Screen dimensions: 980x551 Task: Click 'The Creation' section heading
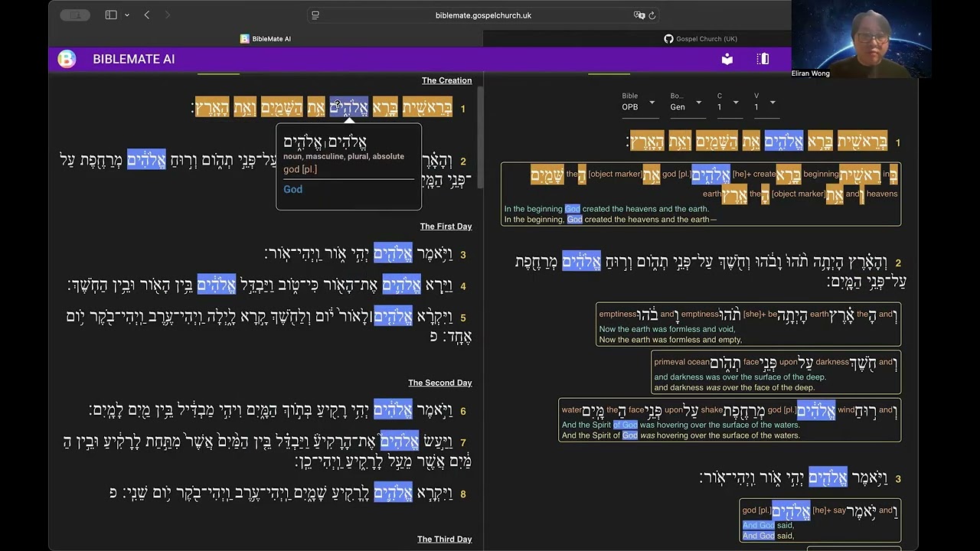click(x=446, y=80)
